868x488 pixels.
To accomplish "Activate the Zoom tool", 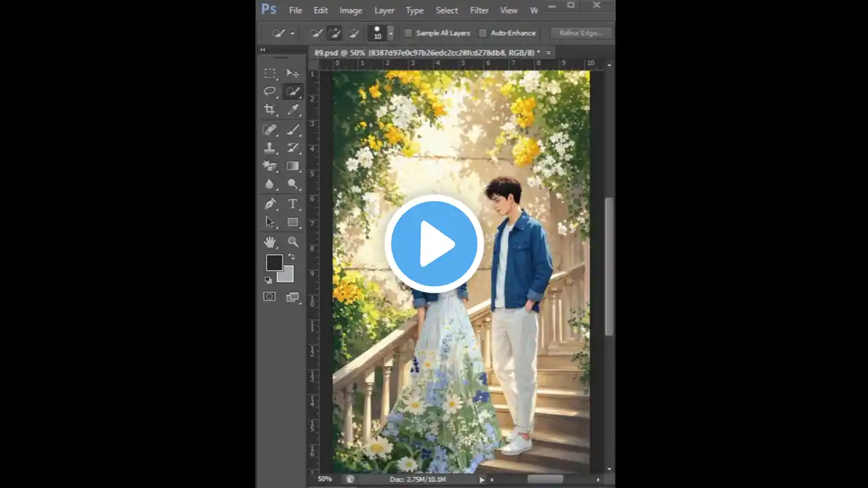I will 293,241.
